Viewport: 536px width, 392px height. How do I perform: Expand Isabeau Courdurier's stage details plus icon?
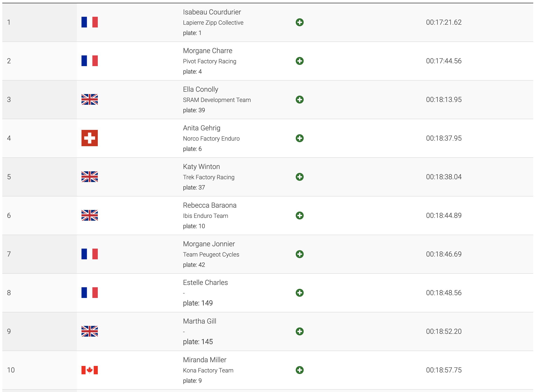(x=300, y=22)
